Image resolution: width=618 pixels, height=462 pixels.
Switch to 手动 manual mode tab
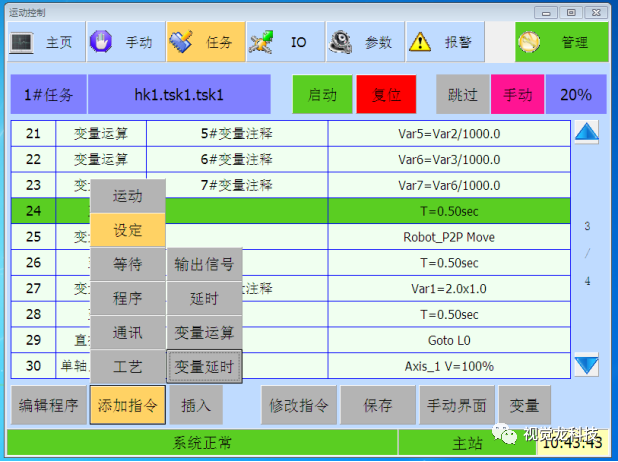[x=123, y=43]
